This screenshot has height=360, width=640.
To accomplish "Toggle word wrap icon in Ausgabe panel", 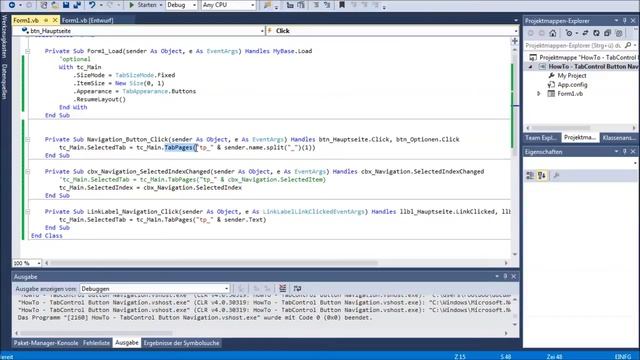I will pos(297,289).
